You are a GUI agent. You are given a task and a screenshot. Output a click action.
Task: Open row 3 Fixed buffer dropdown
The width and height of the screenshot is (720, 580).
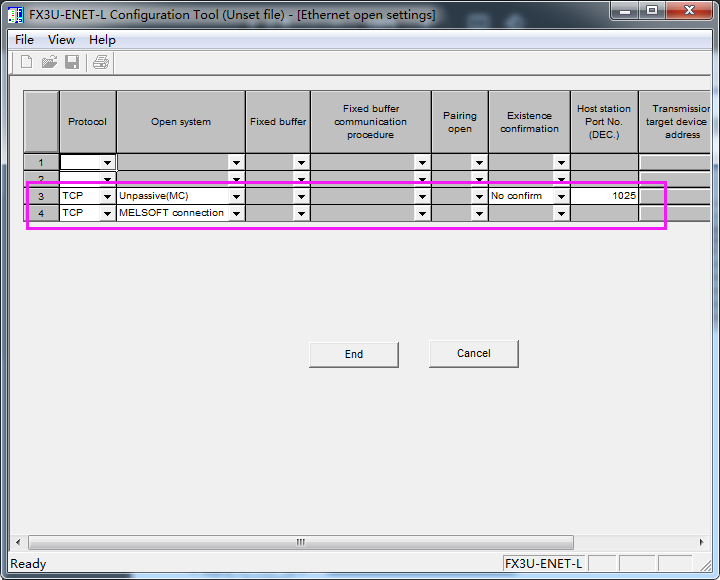point(301,196)
